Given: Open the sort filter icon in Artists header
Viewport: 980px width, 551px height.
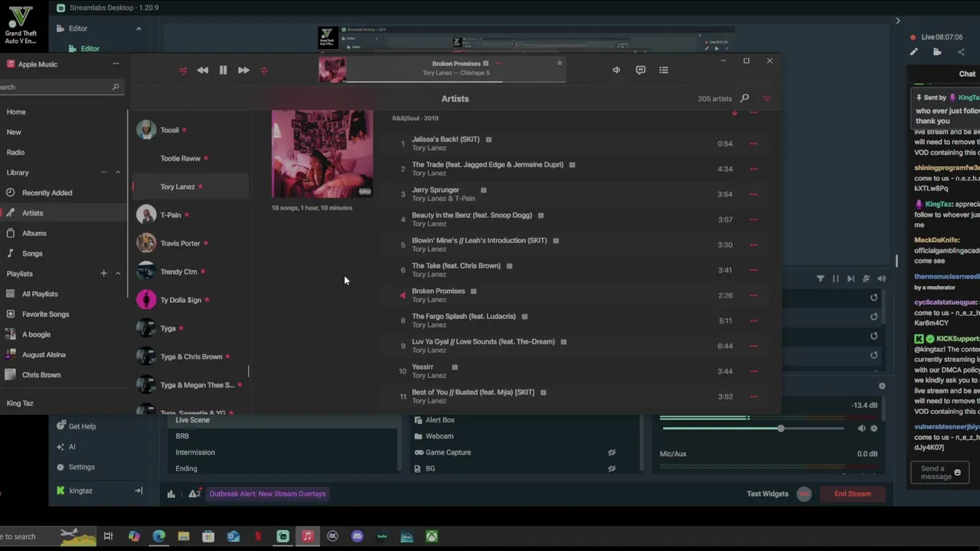Looking at the screenshot, I should click(766, 99).
